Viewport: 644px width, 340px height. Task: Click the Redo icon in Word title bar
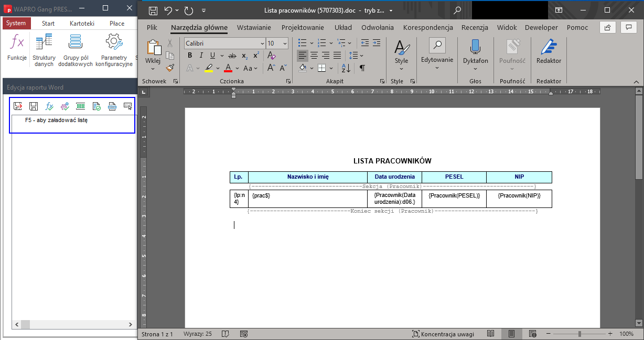point(189,10)
